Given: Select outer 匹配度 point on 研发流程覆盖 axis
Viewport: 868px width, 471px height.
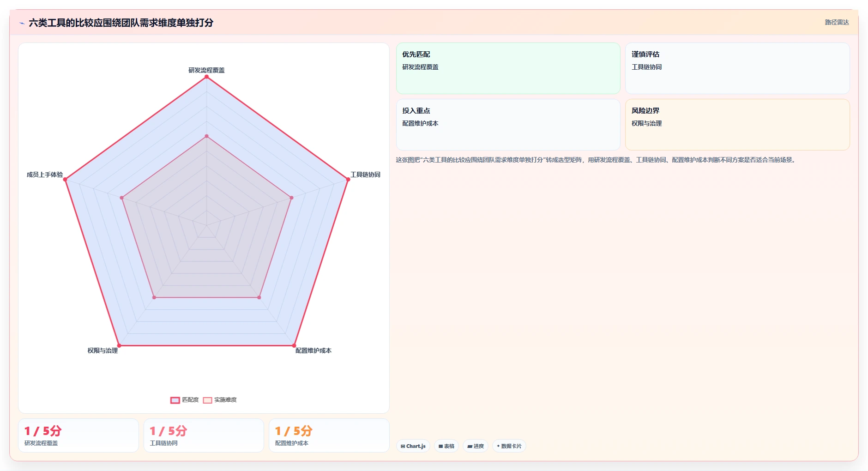Looking at the screenshot, I should pyautogui.click(x=206, y=77).
